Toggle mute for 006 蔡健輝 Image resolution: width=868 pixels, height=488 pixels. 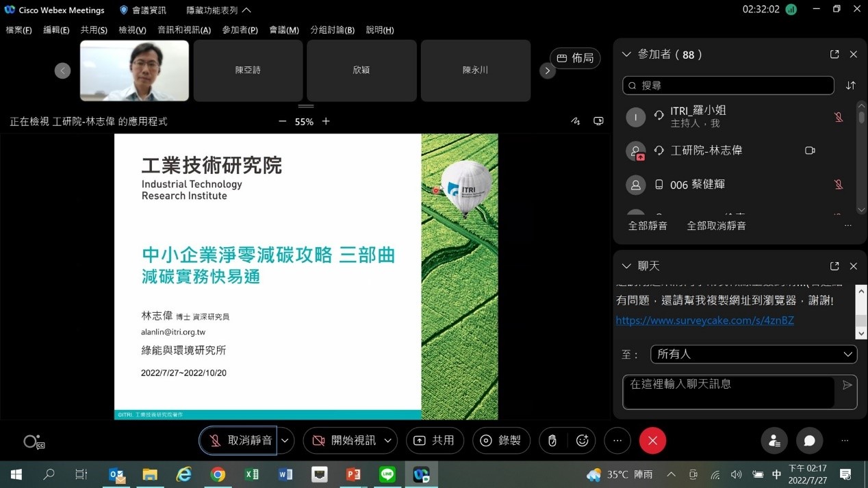[x=838, y=185]
